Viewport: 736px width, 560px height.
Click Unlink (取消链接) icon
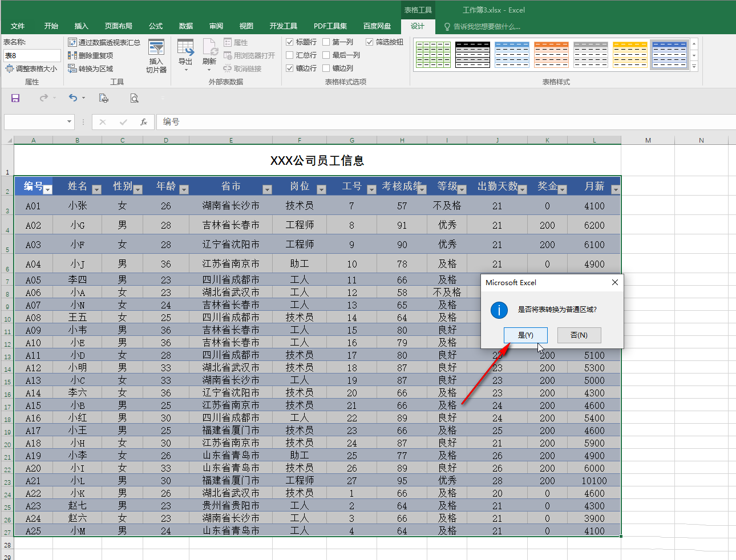pos(242,68)
